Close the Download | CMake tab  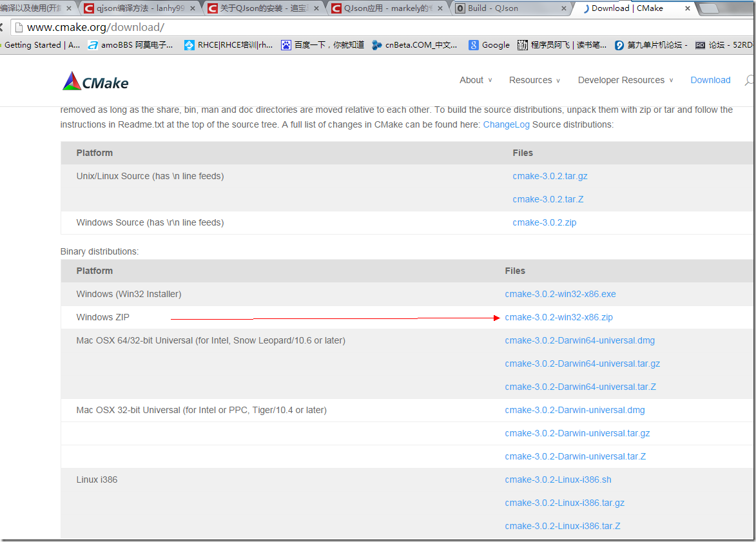point(688,8)
